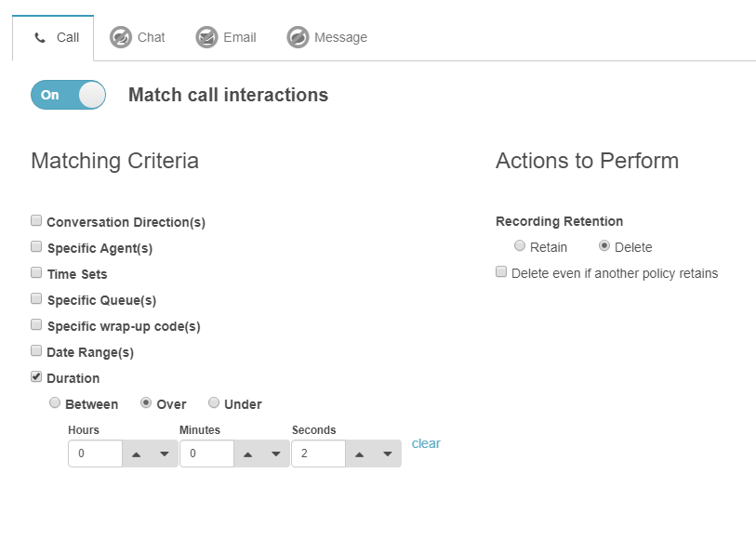Decrease Seconds with the down arrow
Viewport: 756px width, 539px height.
click(388, 454)
